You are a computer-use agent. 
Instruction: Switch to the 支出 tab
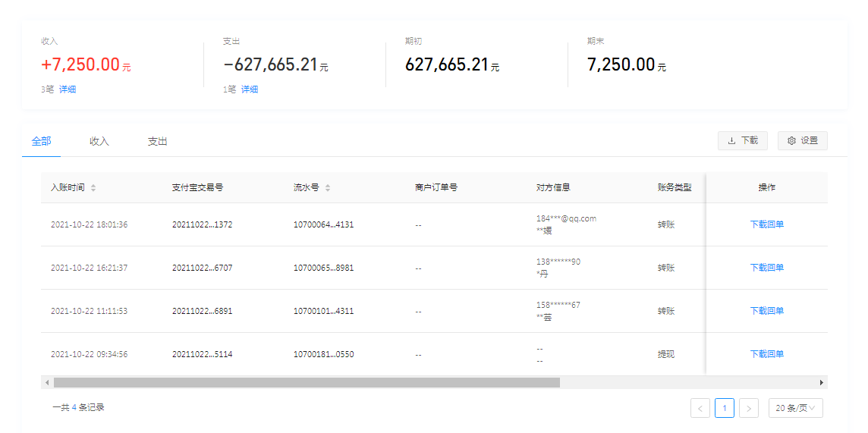click(157, 141)
